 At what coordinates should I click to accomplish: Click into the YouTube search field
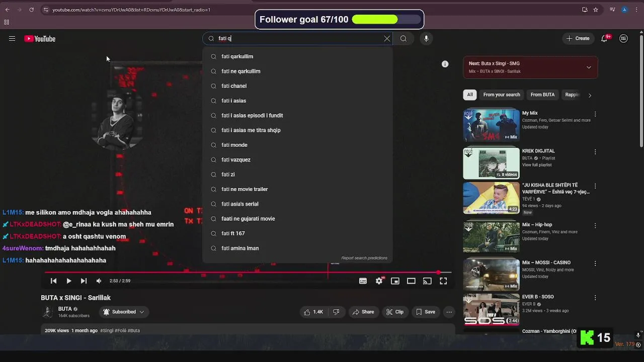pyautogui.click(x=297, y=38)
